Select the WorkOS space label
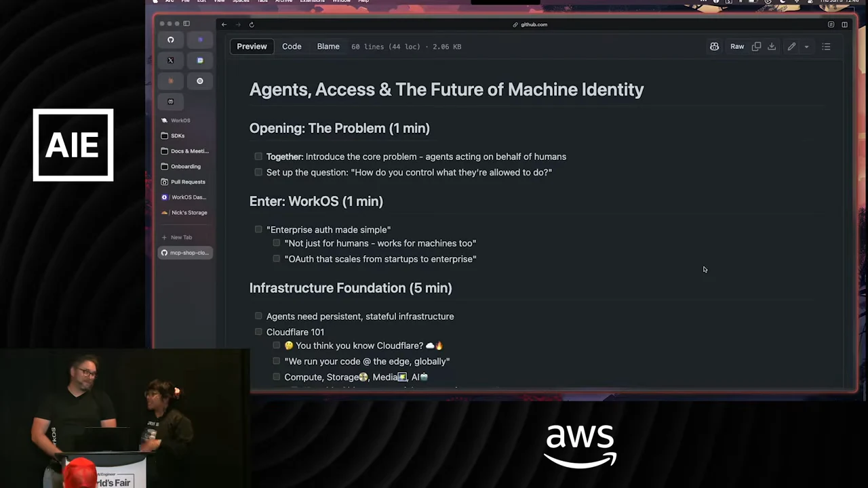The width and height of the screenshot is (868, 488). point(180,121)
